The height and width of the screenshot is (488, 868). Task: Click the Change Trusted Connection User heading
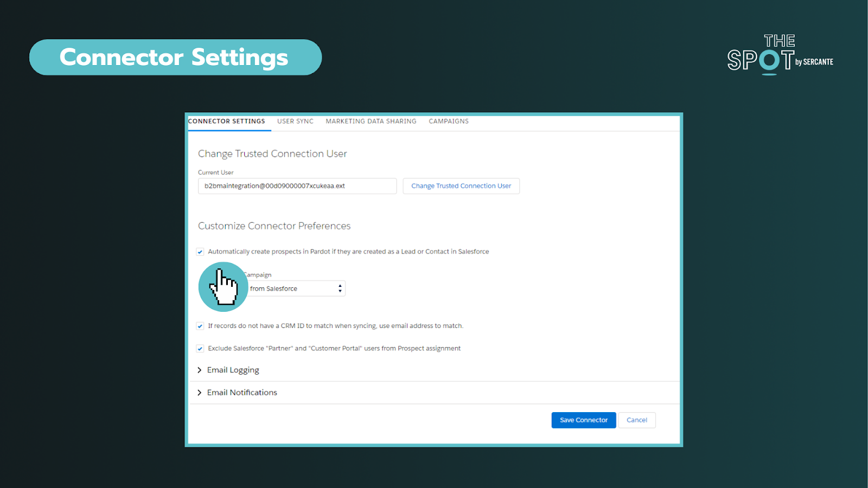tap(272, 154)
